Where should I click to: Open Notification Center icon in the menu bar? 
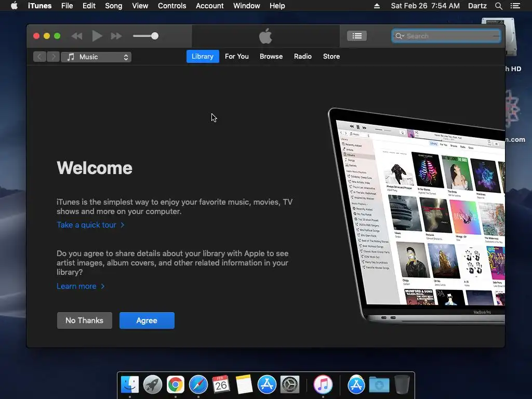515,6
